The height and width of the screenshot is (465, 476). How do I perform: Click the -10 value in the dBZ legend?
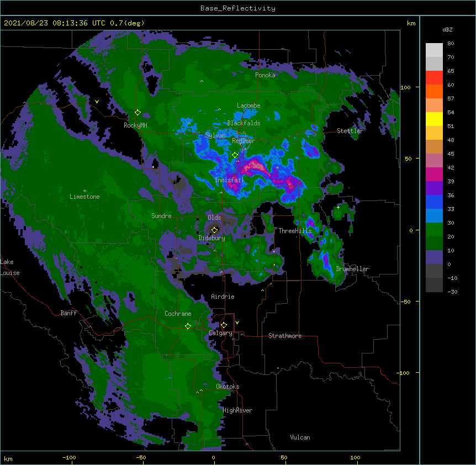pyautogui.click(x=452, y=278)
